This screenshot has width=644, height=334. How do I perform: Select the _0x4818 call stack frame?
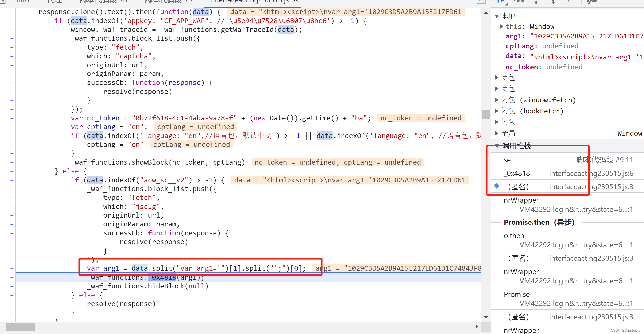[517, 173]
